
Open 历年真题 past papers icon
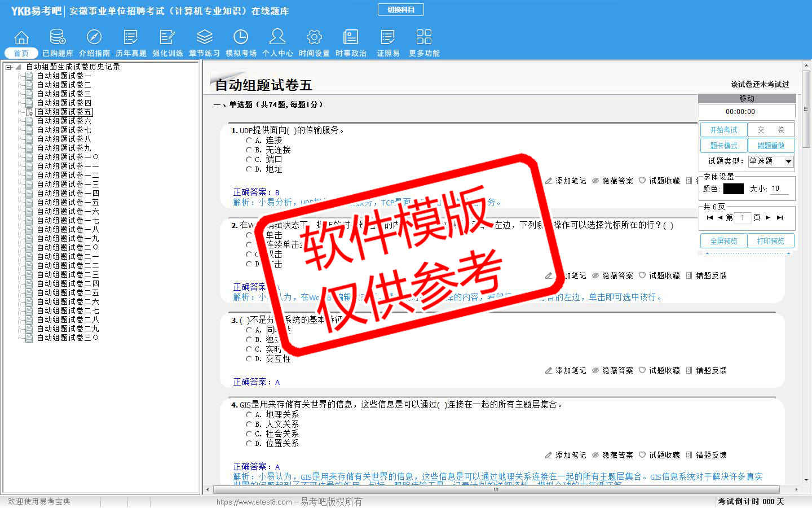click(131, 38)
